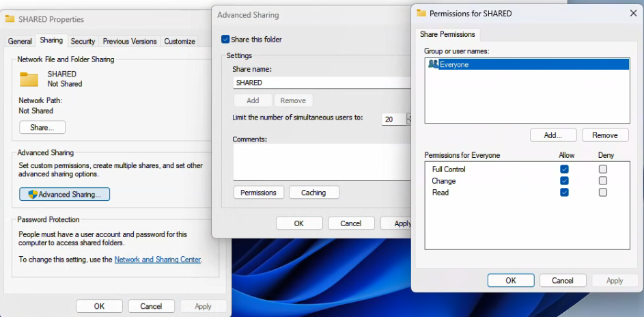Click the simultaneous users spinner arrows
This screenshot has height=317, width=644.
(408, 119)
